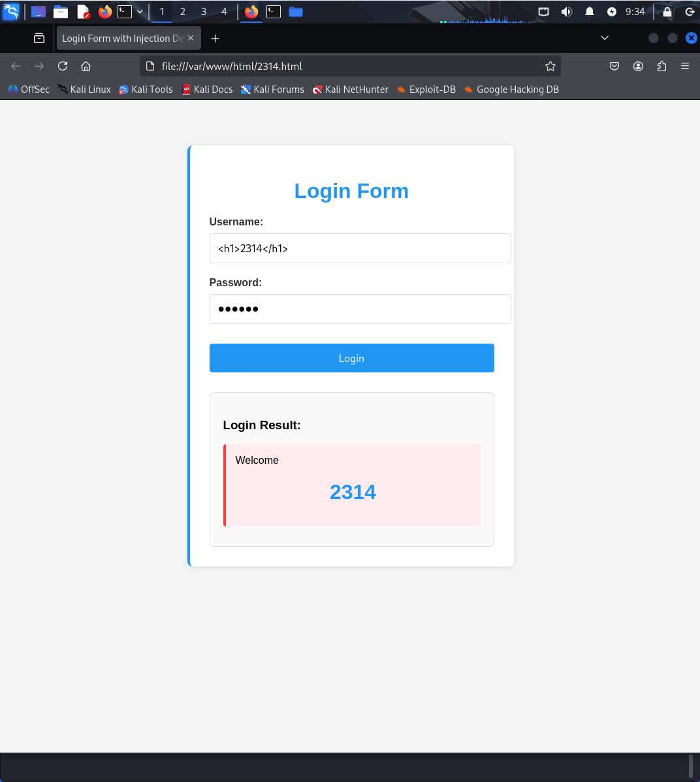
Task: Open the Kali NetHunter bookmark
Action: (350, 90)
